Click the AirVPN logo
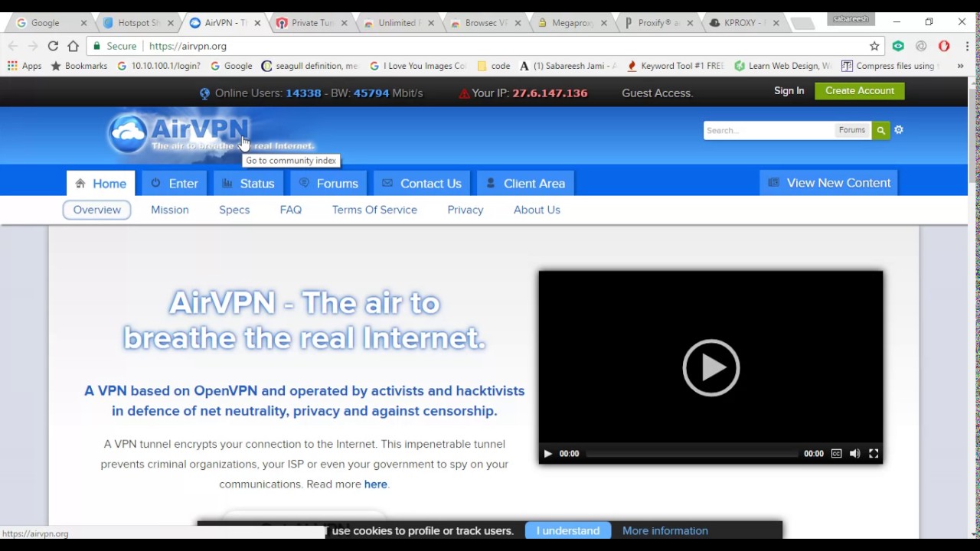The image size is (980, 551). point(211,134)
